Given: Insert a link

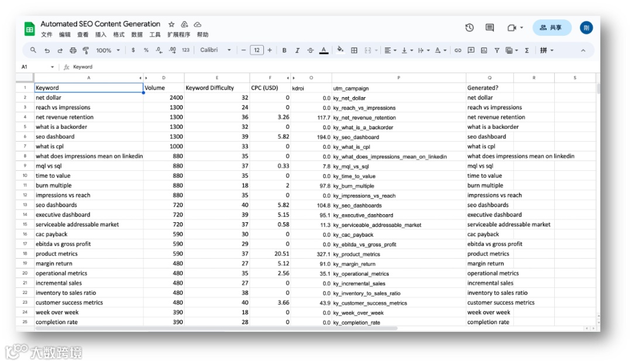Looking at the screenshot, I should pos(458,50).
